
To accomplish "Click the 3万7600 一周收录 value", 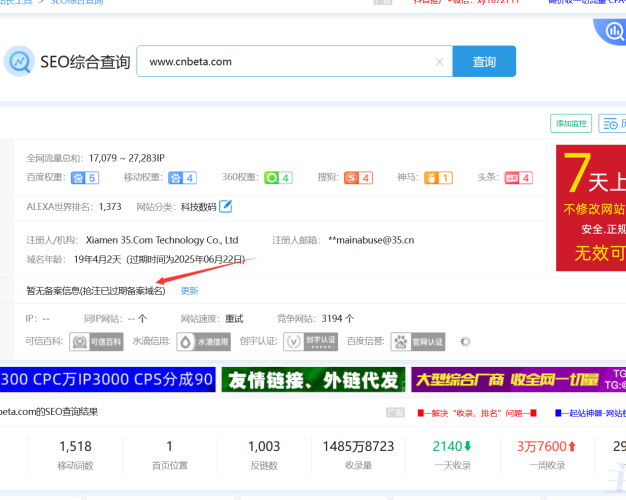I will 547,446.
